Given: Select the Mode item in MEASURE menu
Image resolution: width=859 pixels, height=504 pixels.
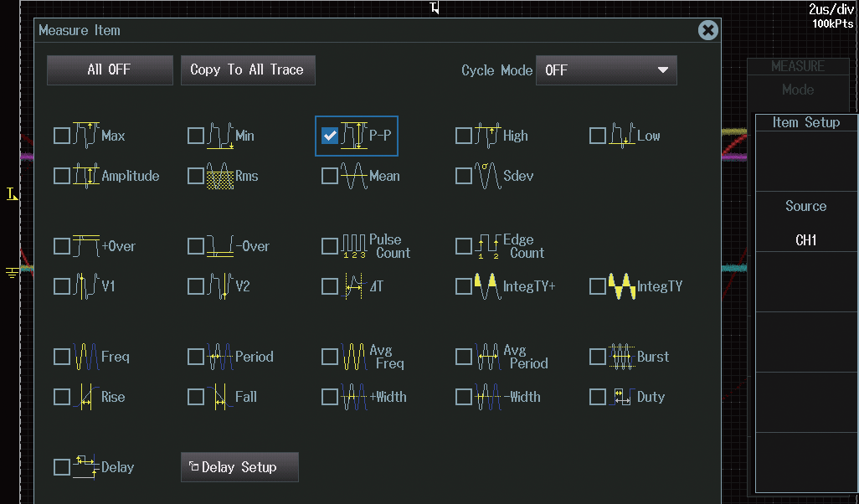Looking at the screenshot, I should (798, 90).
